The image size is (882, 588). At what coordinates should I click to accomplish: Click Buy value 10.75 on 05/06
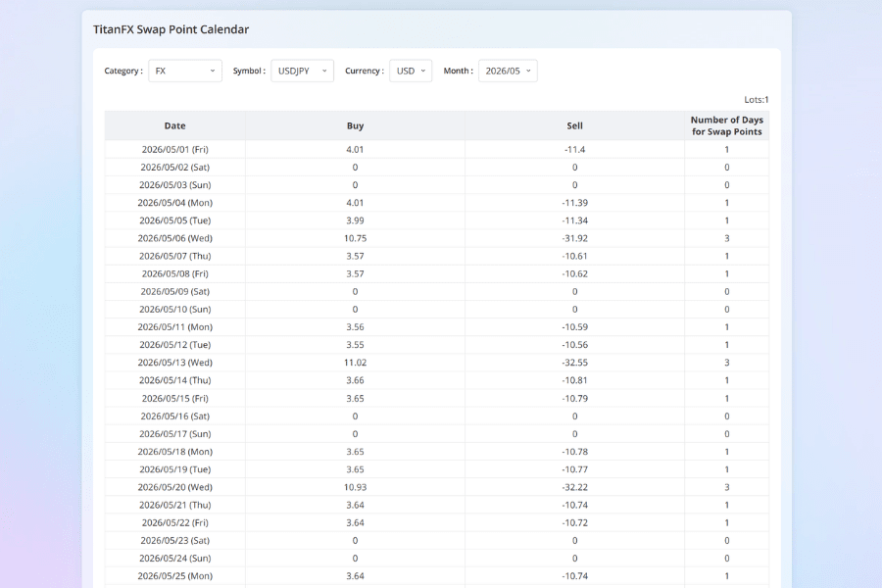pyautogui.click(x=355, y=238)
